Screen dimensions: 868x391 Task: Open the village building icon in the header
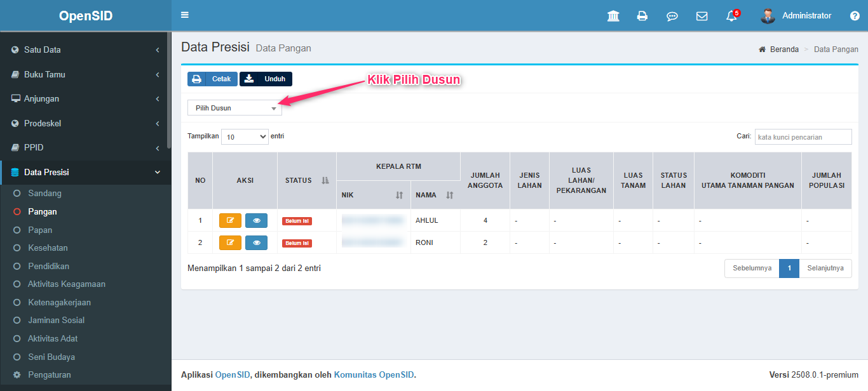coord(613,16)
